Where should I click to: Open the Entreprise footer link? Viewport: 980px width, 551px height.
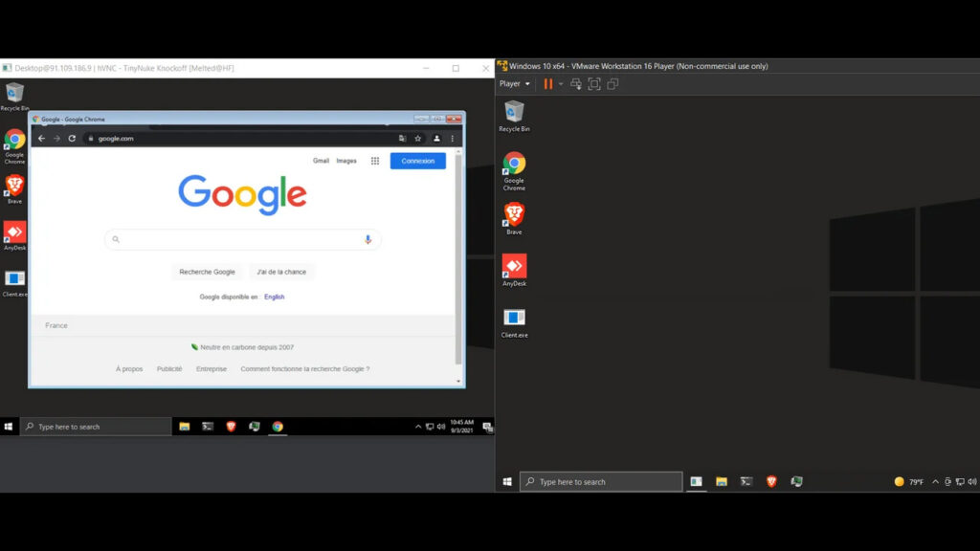coord(212,369)
